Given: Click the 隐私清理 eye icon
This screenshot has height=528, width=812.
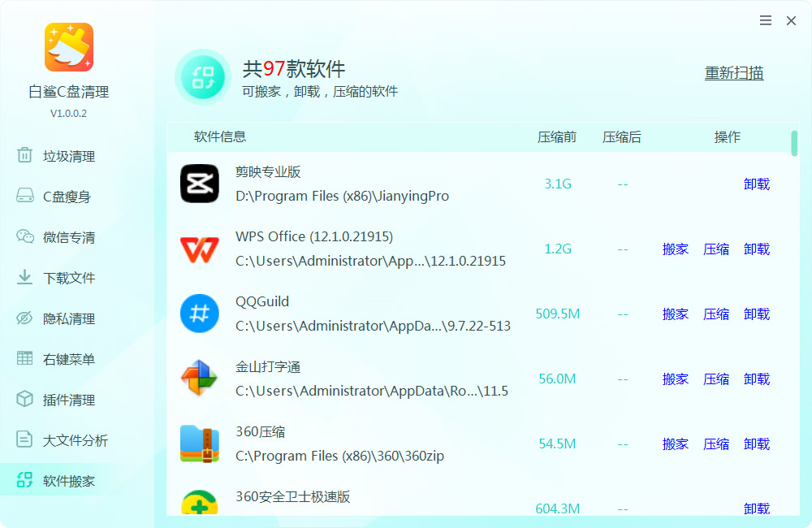Looking at the screenshot, I should tap(24, 318).
